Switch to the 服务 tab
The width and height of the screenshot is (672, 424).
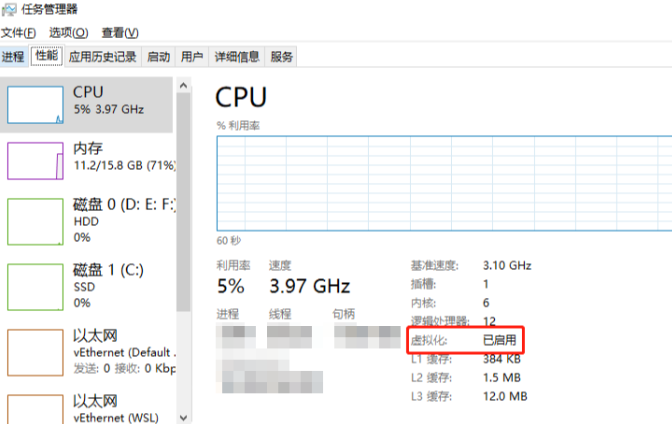point(282,57)
